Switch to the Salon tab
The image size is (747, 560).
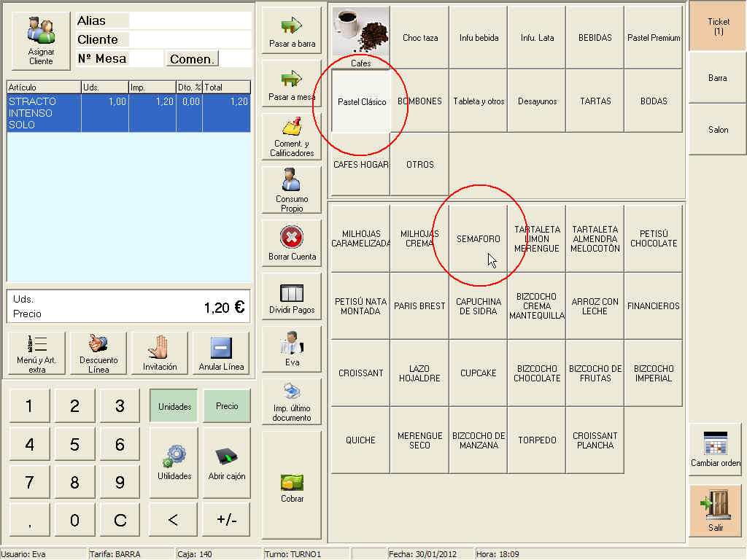tap(718, 130)
